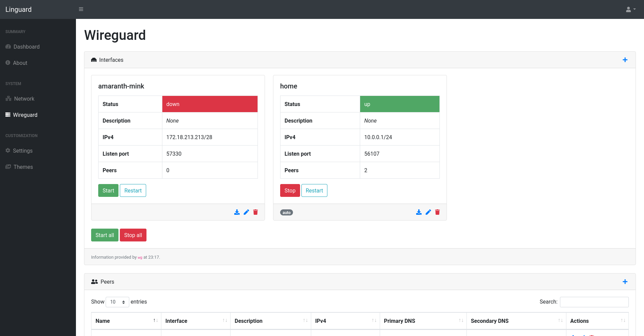This screenshot has height=336, width=644.
Task: Select the up status cell
Action: click(x=400, y=104)
